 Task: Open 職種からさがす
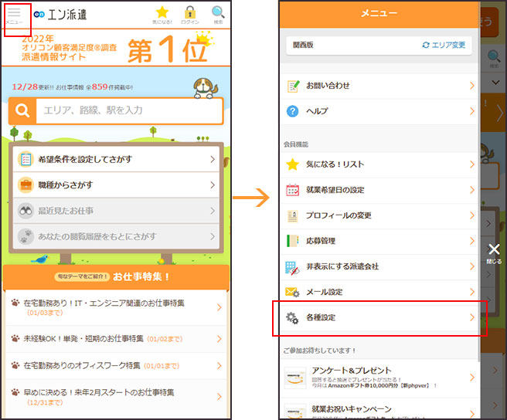[116, 185]
